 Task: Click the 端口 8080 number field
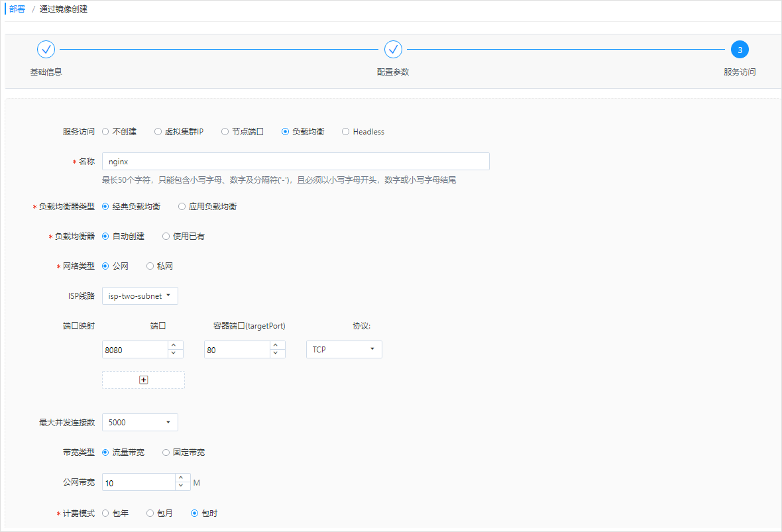click(x=135, y=350)
